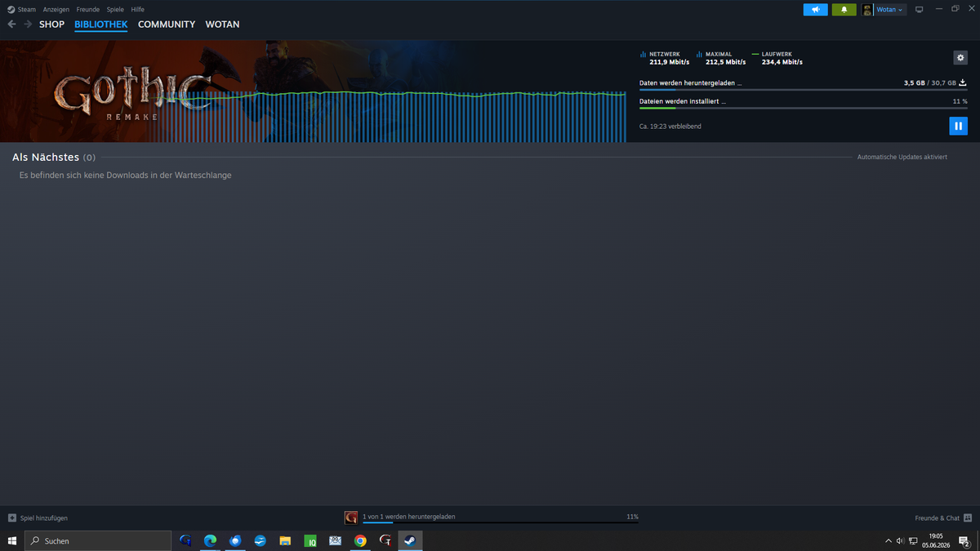Click the Wotan profile avatar
The height and width of the screenshot is (551, 980).
867,10
